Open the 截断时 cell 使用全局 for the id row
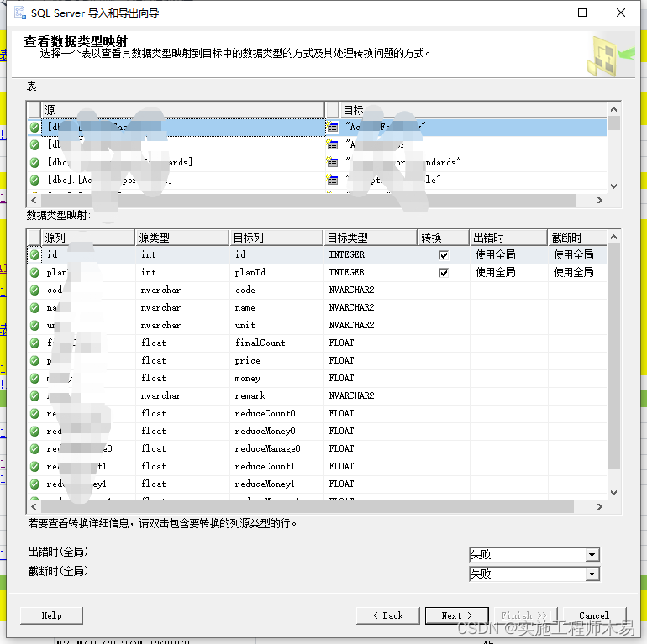Viewport: 647px width, 644px height. click(x=577, y=254)
